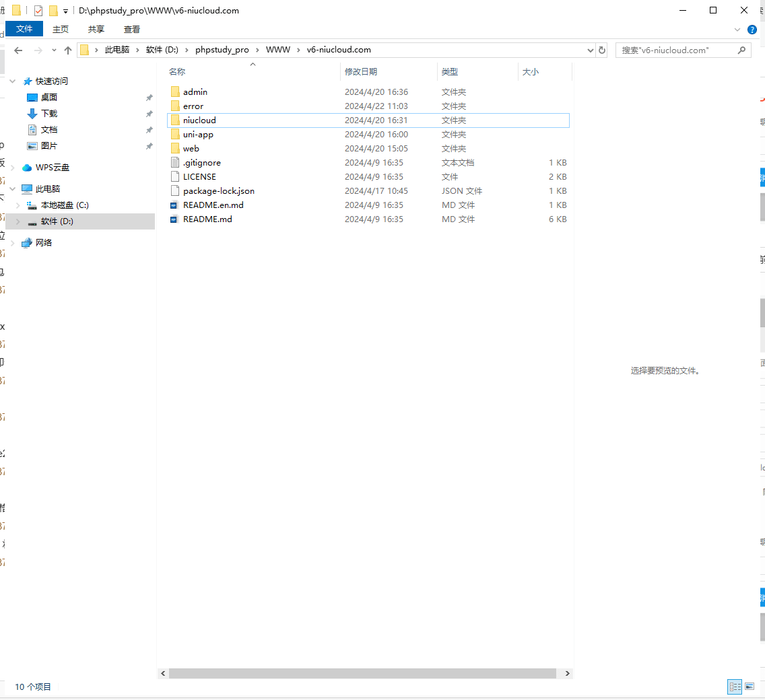Go up one folder level arrow
Viewport: 765px width, 700px height.
pos(68,50)
